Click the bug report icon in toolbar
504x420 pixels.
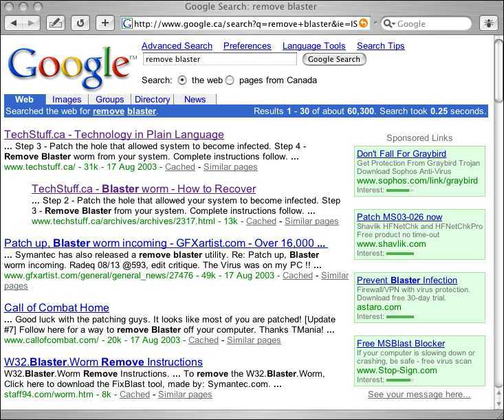(488, 23)
